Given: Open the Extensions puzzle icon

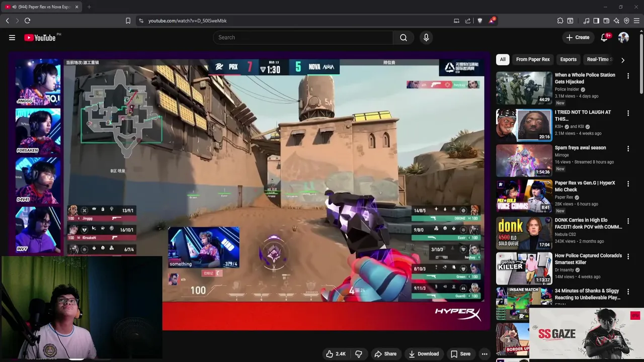Looking at the screenshot, I should point(560,21).
